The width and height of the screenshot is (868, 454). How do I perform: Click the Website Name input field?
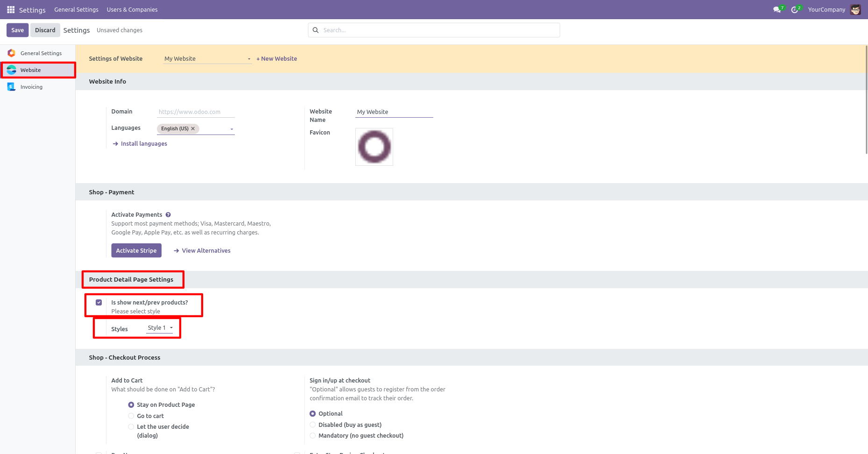[x=394, y=112]
